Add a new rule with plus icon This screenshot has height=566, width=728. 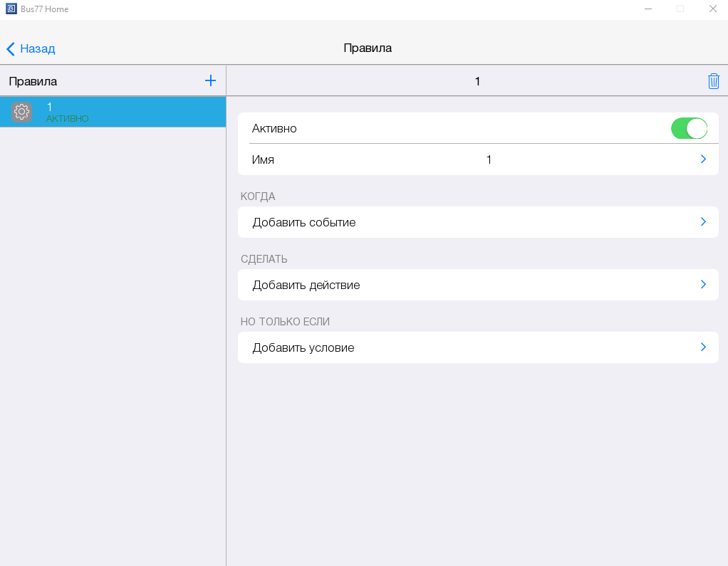(210, 80)
